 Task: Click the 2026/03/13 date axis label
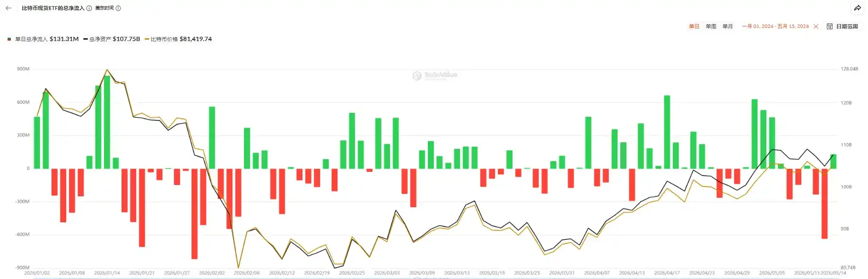coord(457,273)
